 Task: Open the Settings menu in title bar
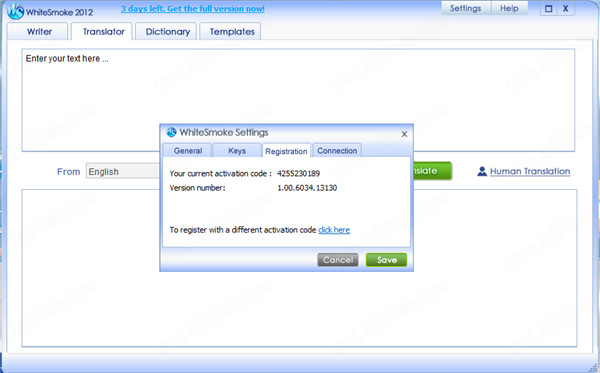click(x=465, y=8)
